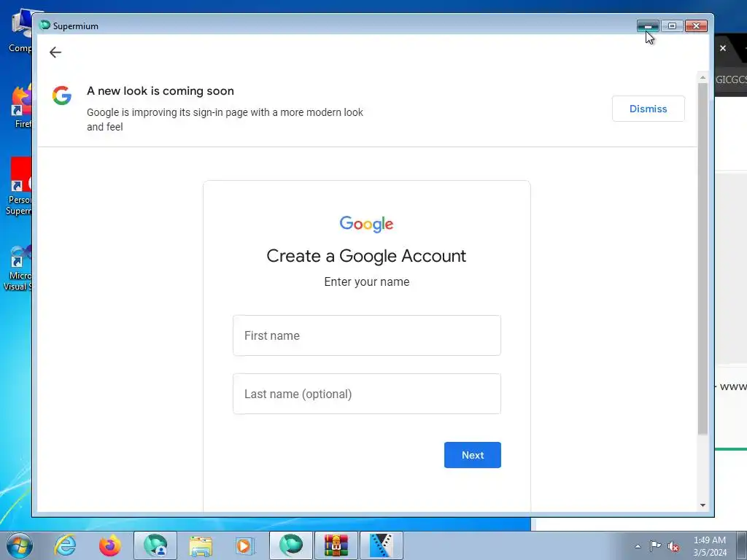Dismiss the new look banner

coord(648,109)
